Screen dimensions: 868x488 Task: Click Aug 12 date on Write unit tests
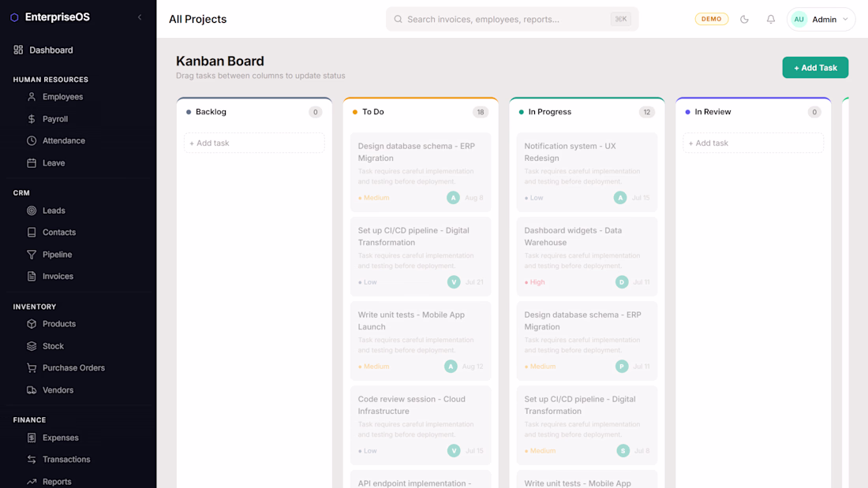473,367
